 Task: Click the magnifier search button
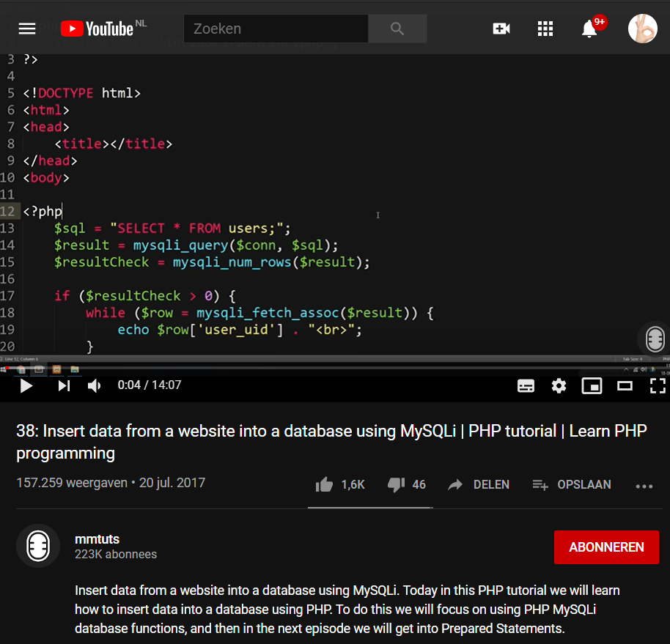pyautogui.click(x=397, y=29)
